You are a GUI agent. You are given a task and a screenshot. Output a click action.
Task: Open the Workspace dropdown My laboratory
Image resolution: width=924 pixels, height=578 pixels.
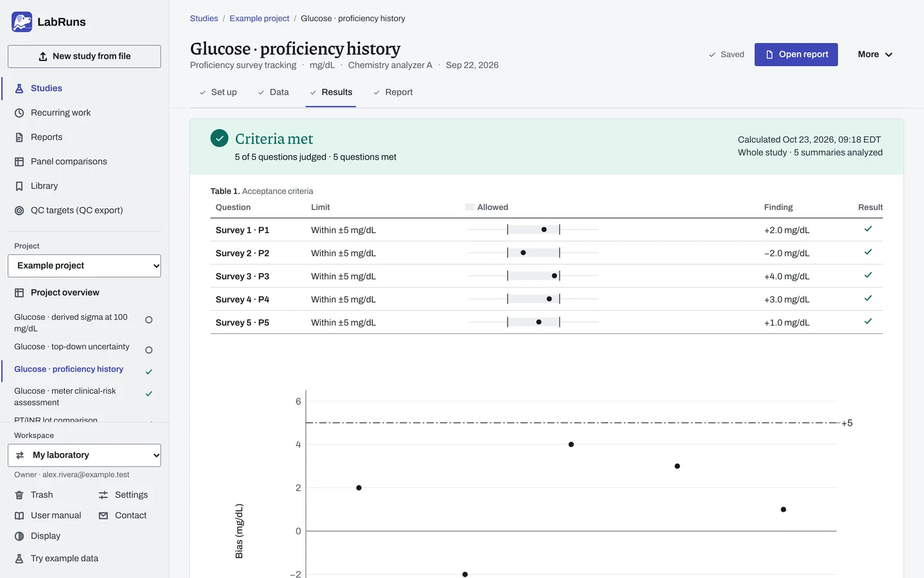pyautogui.click(x=84, y=455)
